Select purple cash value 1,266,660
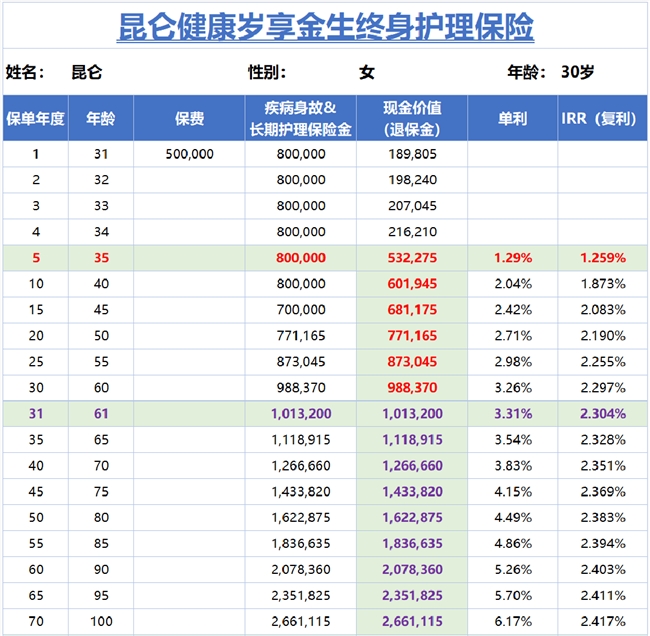Screen dimensions: 650x636 [412, 466]
